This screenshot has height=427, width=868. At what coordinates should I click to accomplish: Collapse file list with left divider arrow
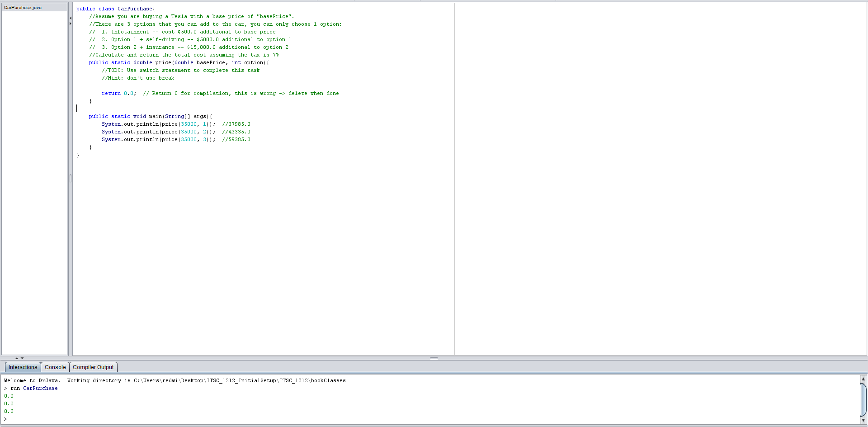click(x=71, y=18)
